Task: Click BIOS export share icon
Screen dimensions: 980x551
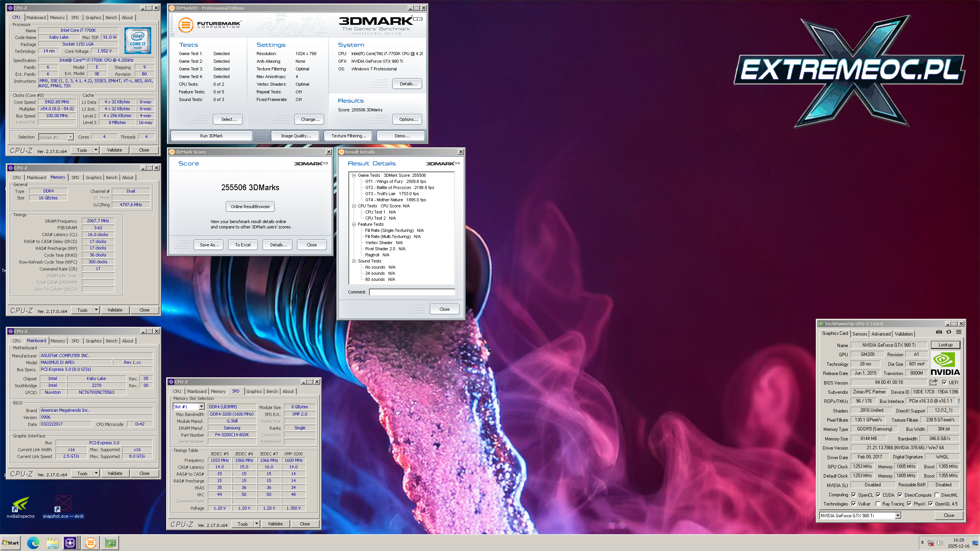Action: 933,382
